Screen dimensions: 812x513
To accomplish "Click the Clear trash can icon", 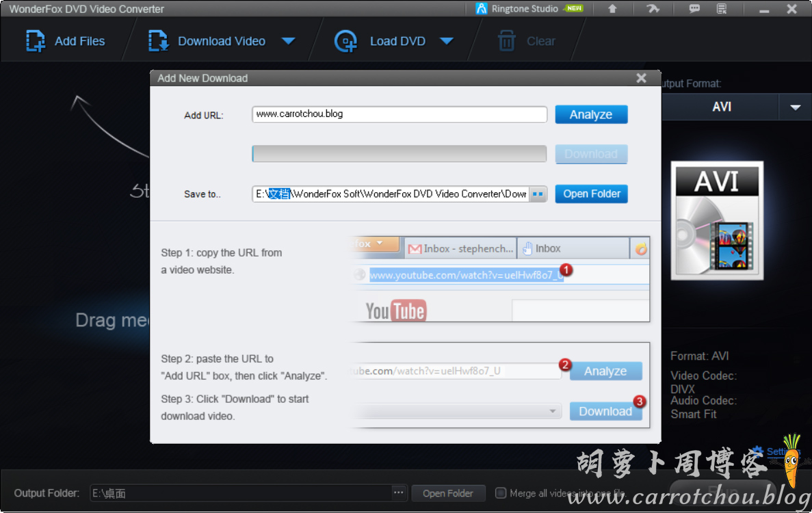I will (x=506, y=41).
